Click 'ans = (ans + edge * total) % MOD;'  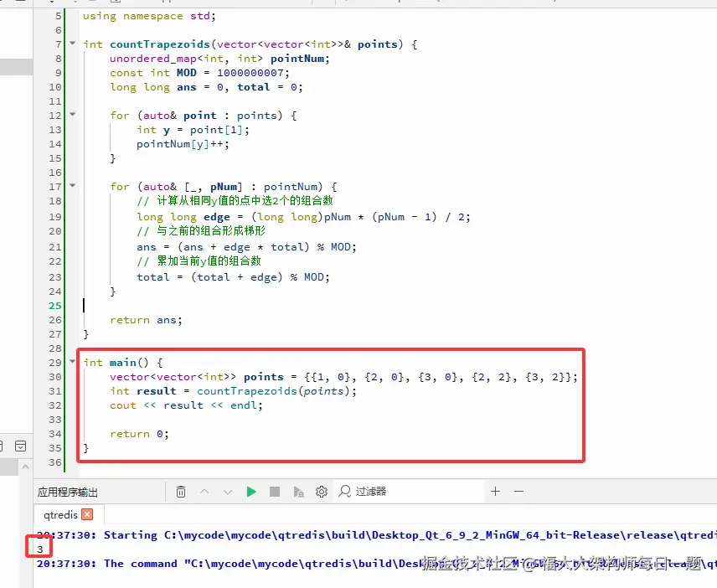[x=246, y=247]
